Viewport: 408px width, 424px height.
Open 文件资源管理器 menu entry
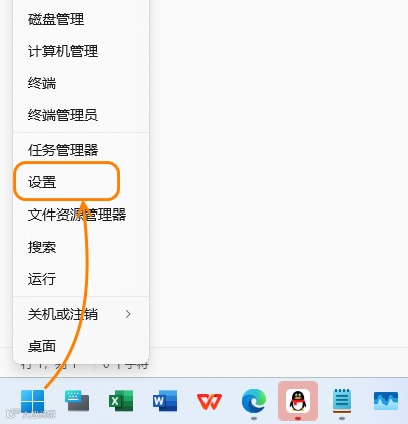81,214
